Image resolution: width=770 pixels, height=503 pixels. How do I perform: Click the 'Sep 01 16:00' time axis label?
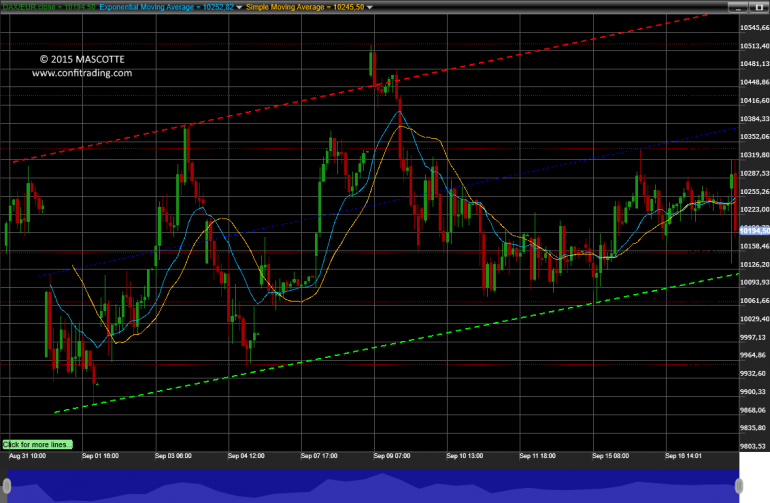(100, 456)
